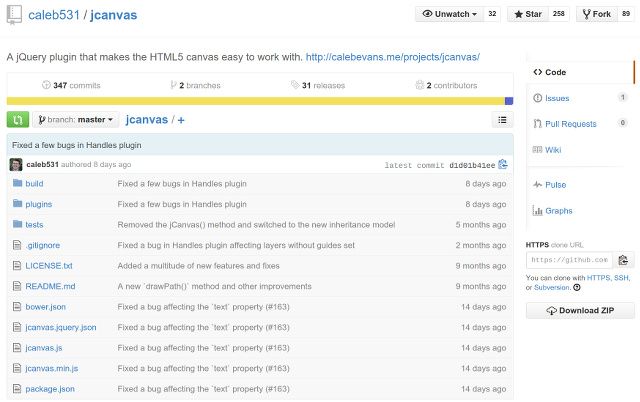This screenshot has height=402, width=640.
Task: Open the Unwatch dropdown
Action: (449, 14)
